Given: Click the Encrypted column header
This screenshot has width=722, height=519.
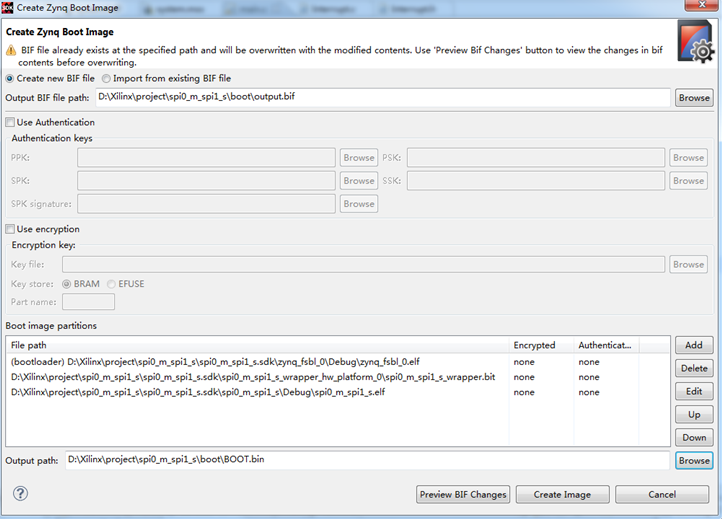Looking at the screenshot, I should pos(542,345).
